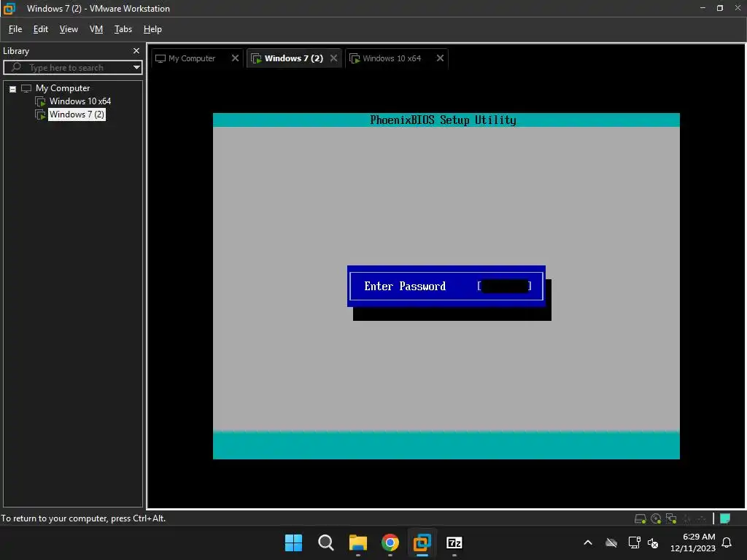The width and height of the screenshot is (747, 560).
Task: Click the PhoenixBIOS Setup Utility title
Action: tap(443, 120)
